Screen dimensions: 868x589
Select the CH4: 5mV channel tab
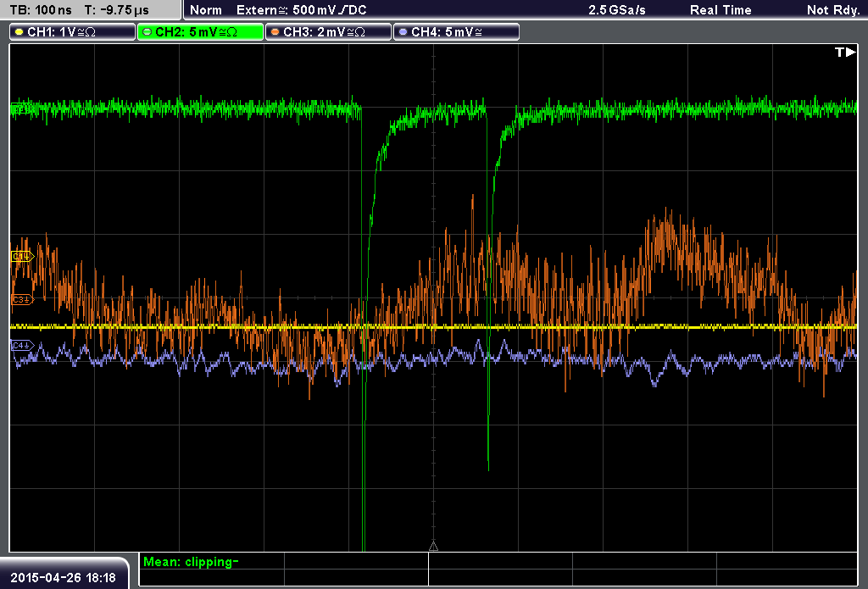click(456, 32)
